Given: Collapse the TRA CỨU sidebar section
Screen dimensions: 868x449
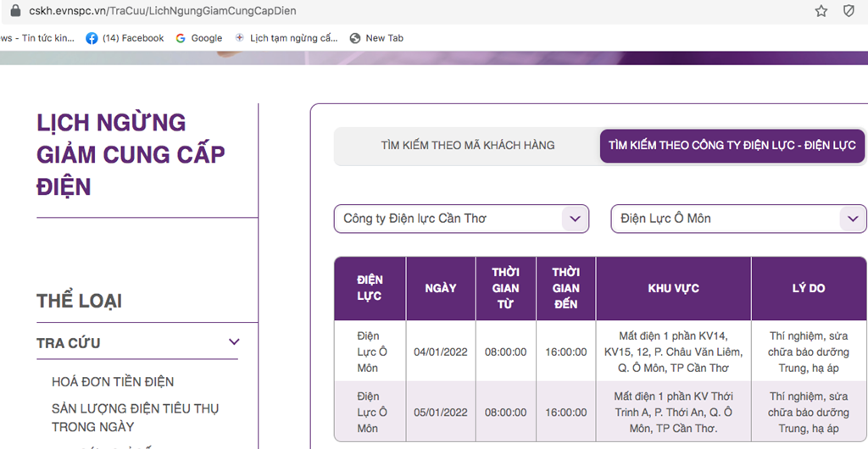Looking at the screenshot, I should [234, 342].
